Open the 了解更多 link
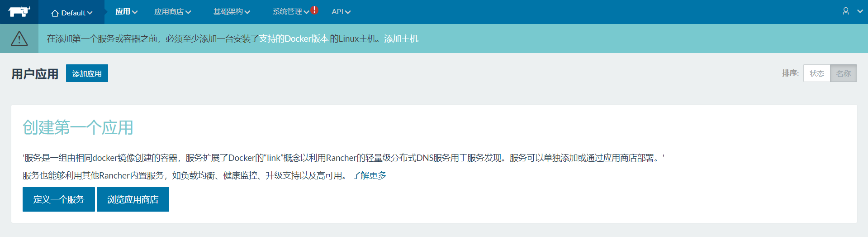 (x=369, y=175)
